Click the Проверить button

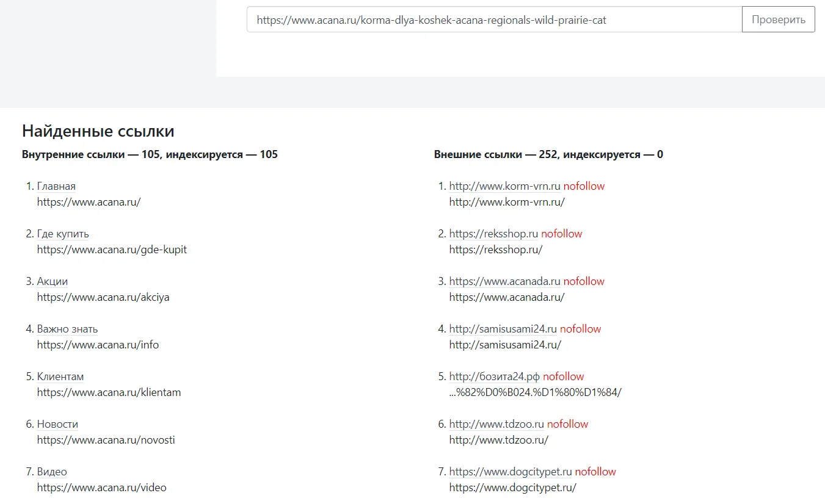778,20
